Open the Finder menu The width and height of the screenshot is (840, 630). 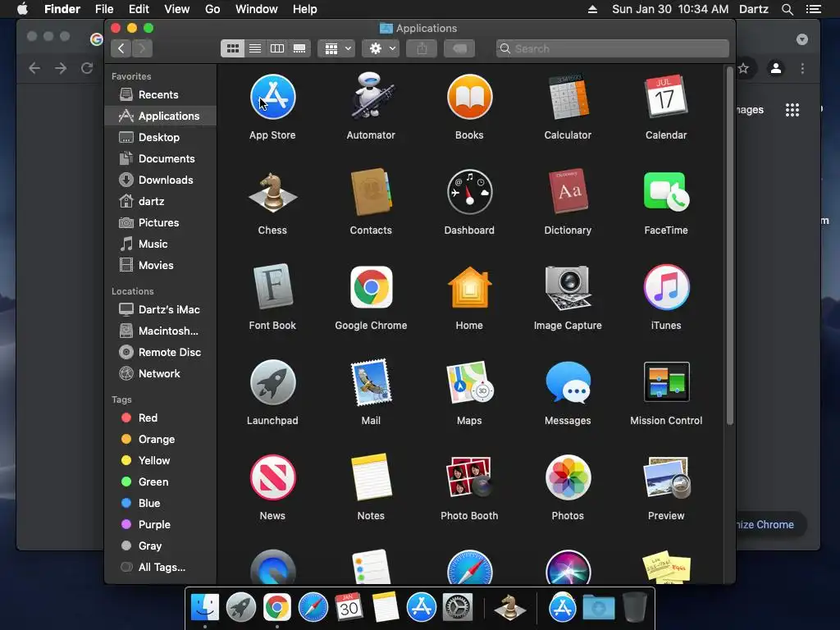coord(62,9)
